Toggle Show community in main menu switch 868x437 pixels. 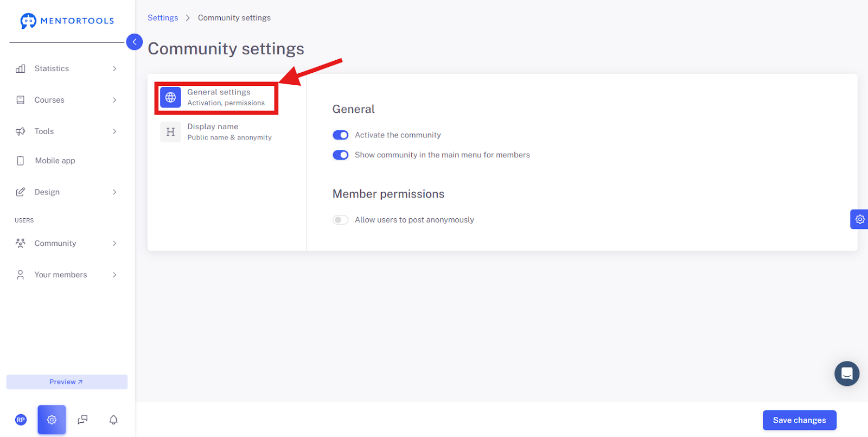(341, 155)
